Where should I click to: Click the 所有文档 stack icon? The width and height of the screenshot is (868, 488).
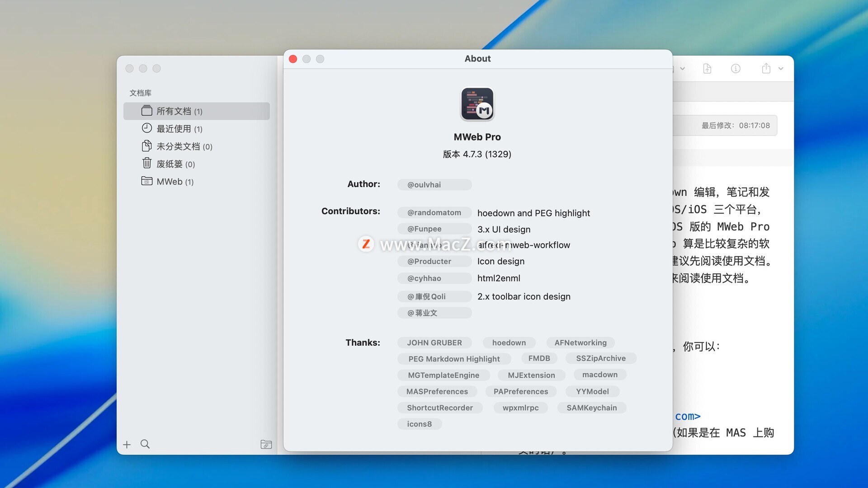146,111
